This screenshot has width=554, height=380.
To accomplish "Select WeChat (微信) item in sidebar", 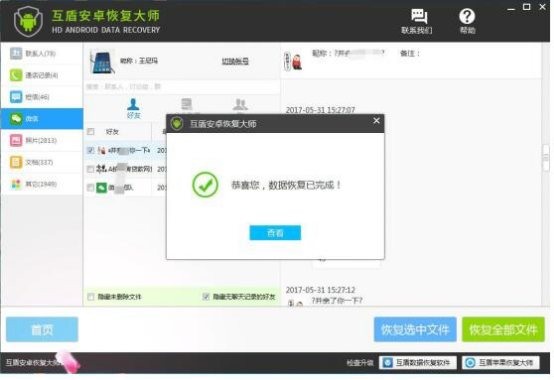I will tap(42, 119).
